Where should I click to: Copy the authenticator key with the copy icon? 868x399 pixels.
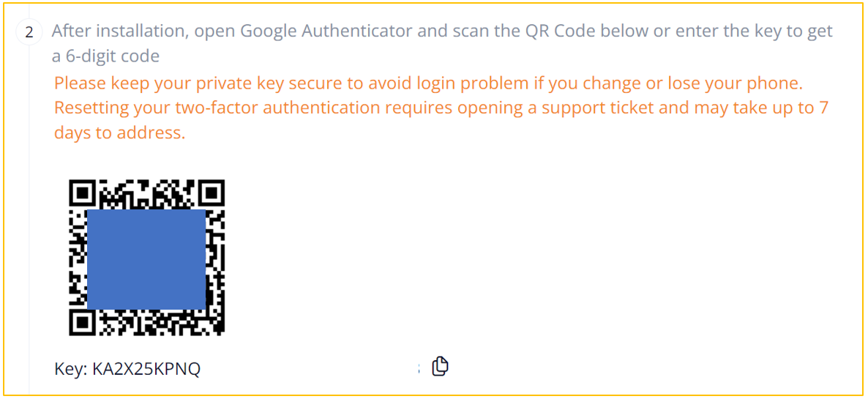tap(440, 366)
